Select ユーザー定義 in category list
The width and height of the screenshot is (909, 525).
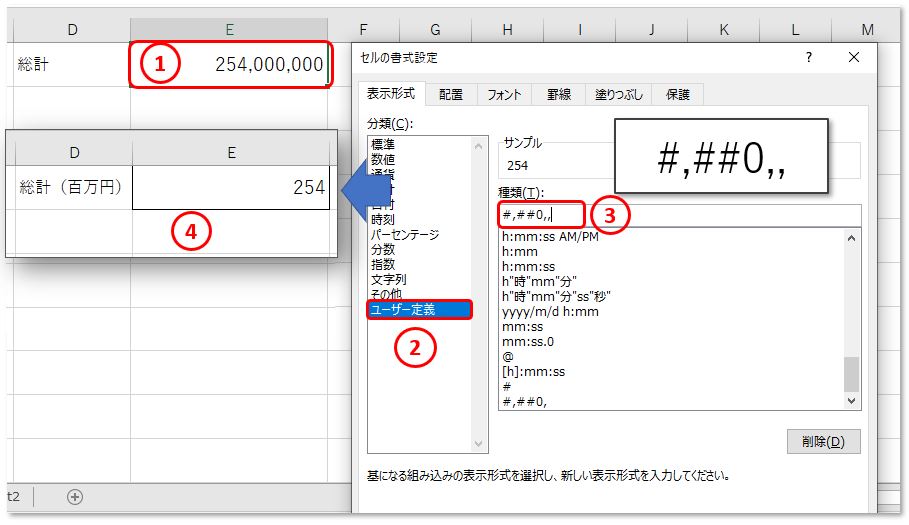click(x=402, y=309)
